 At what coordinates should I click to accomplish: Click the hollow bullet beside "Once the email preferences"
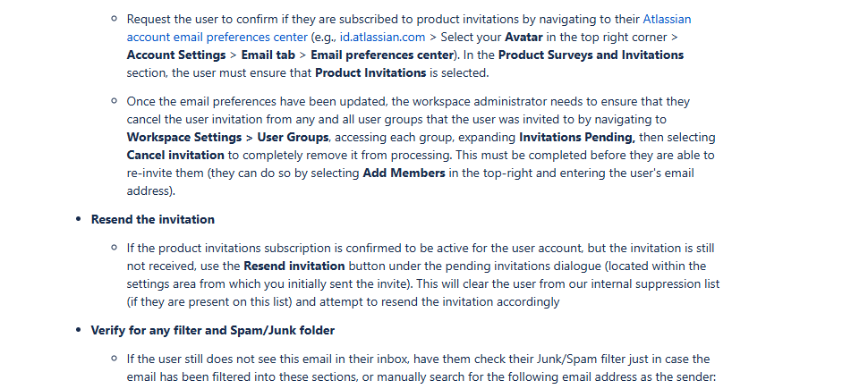tap(114, 101)
